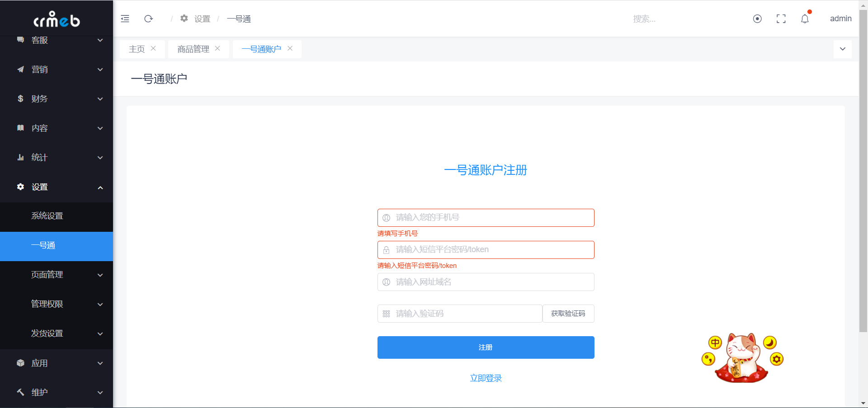Close the 商品管理 tab with its X
The image size is (868, 408).
[217, 49]
